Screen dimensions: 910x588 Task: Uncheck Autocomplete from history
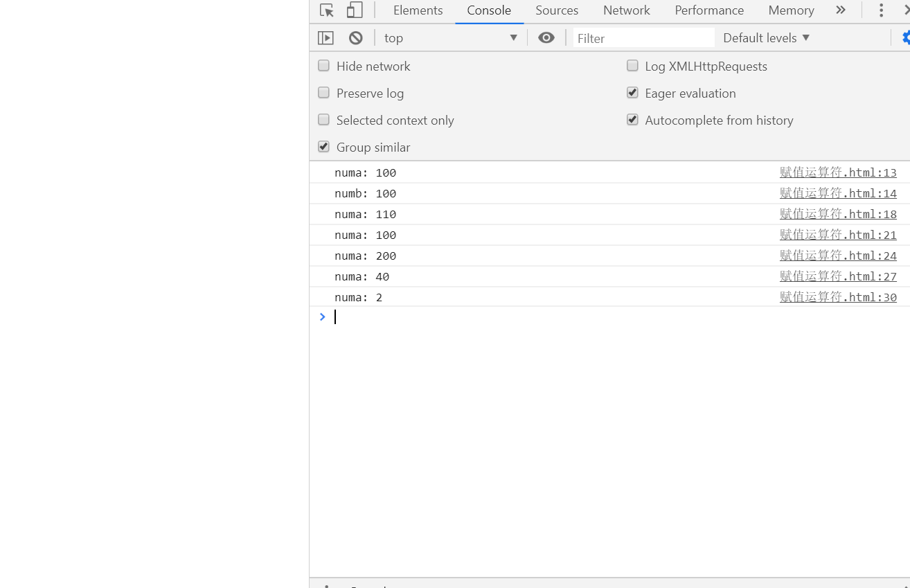click(x=632, y=120)
